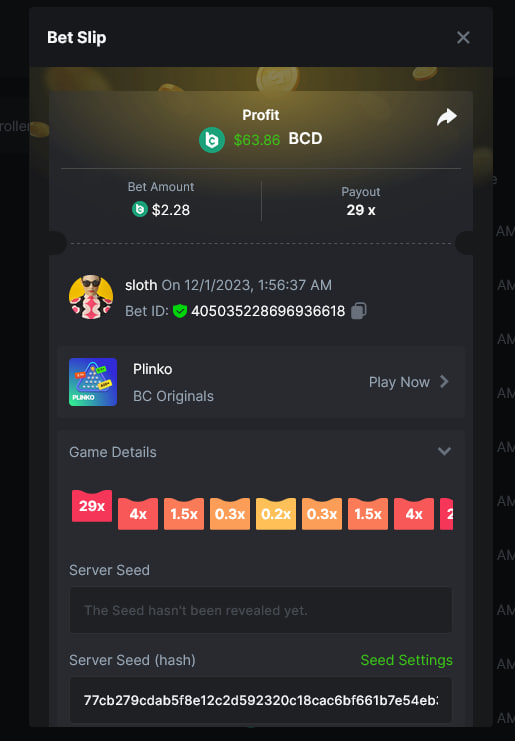Click sloth's profile avatar
This screenshot has height=741, width=515.
point(91,297)
